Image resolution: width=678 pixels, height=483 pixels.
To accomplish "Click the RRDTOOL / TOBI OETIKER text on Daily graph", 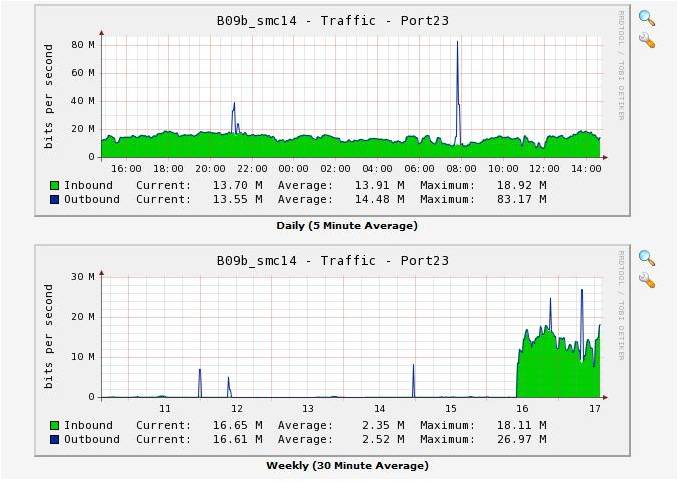I will pos(621,66).
